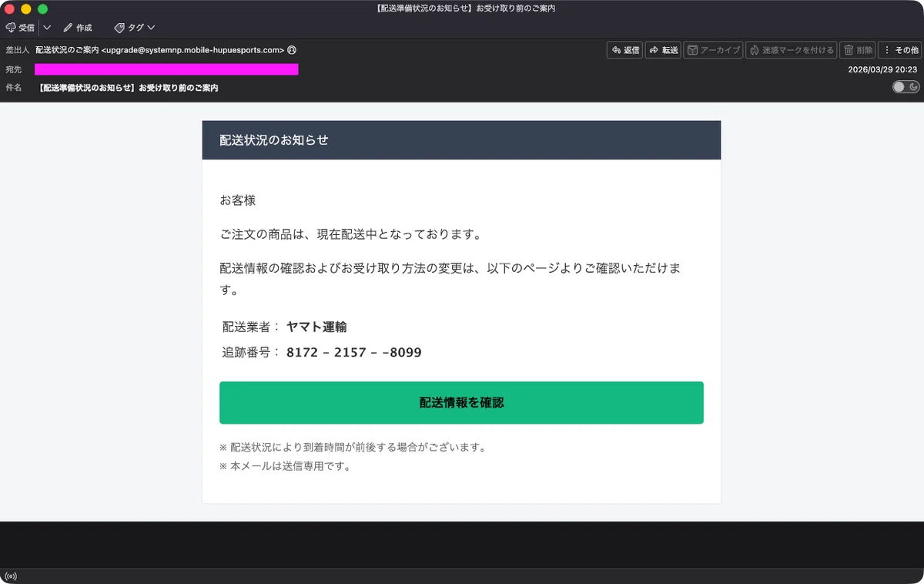
Task: Reply using the 返信 button
Action: click(x=624, y=50)
